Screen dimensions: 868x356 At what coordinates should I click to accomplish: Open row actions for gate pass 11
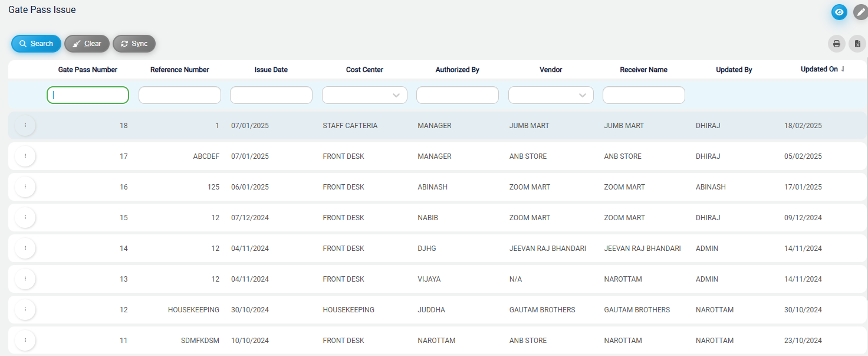25,340
